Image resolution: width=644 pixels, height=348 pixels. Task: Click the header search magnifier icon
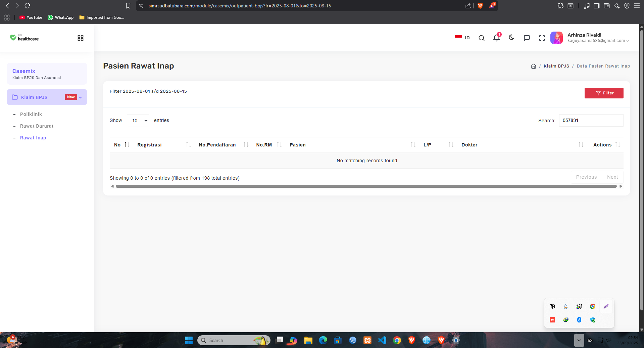point(482,38)
